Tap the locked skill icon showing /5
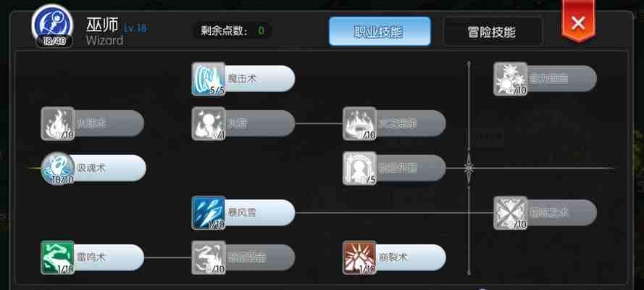This screenshot has width=644, height=290. coord(359,168)
